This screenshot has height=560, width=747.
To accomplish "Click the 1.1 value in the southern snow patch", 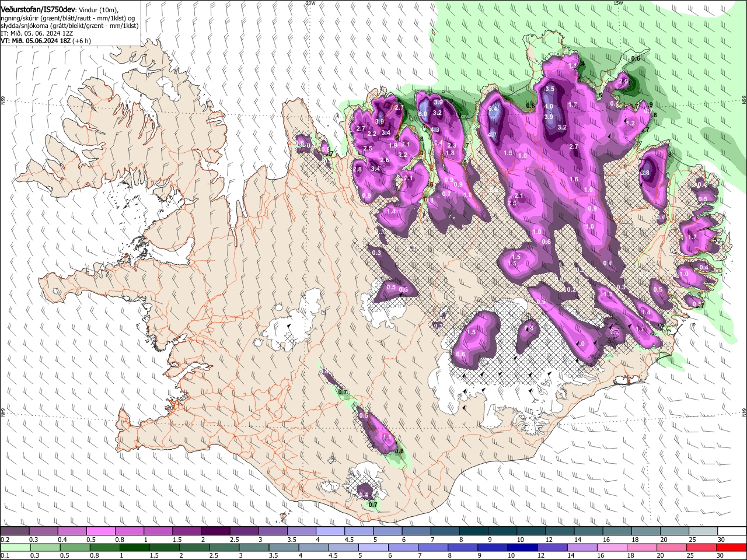I will pyautogui.click(x=386, y=437).
